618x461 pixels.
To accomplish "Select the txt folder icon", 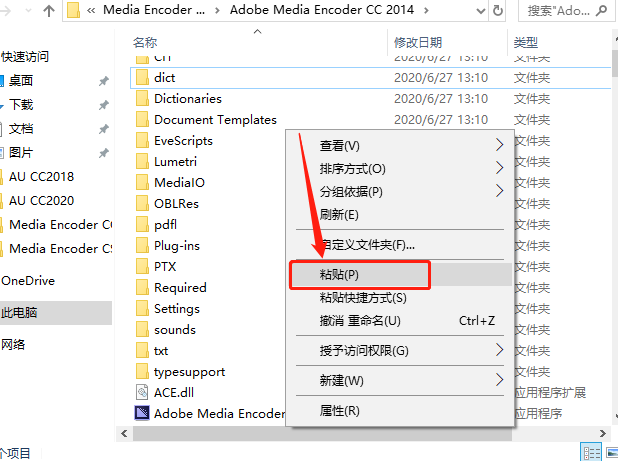I will [142, 351].
